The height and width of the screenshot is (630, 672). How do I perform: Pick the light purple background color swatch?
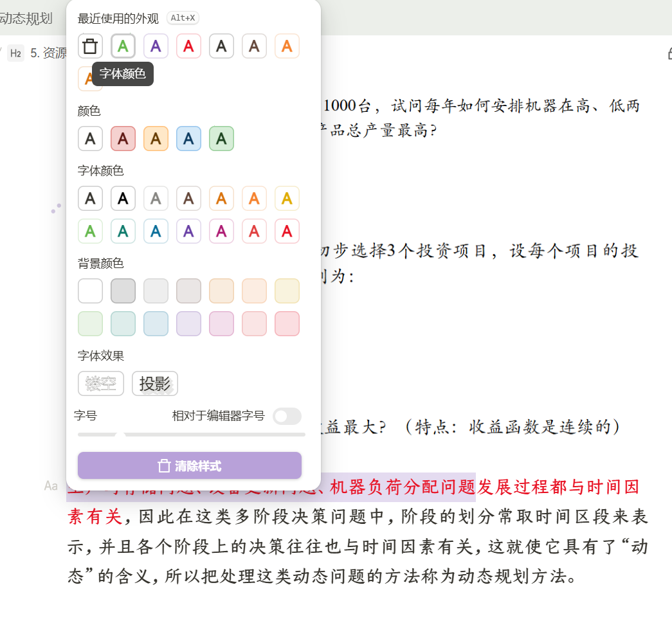[x=189, y=323]
